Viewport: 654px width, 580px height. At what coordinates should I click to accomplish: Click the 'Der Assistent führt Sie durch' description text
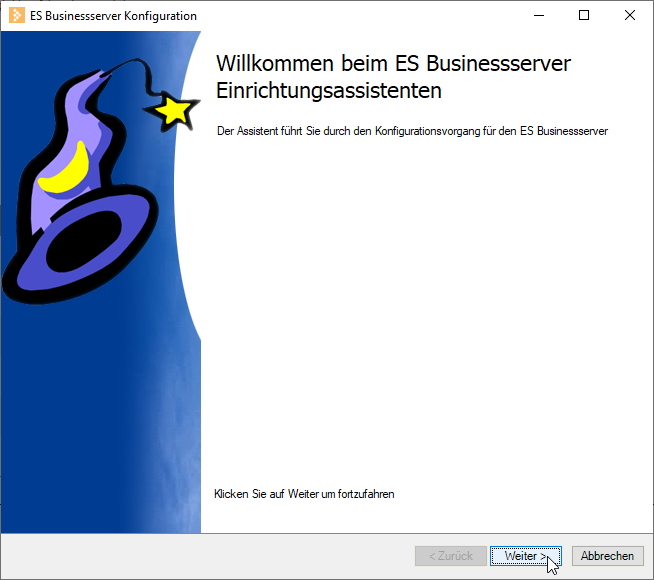(412, 131)
